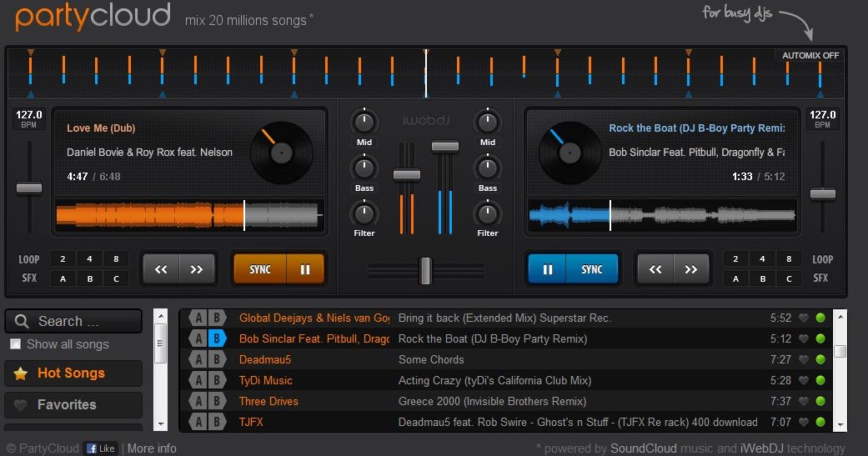
Task: Click the right deck Mid knob
Action: (488, 122)
